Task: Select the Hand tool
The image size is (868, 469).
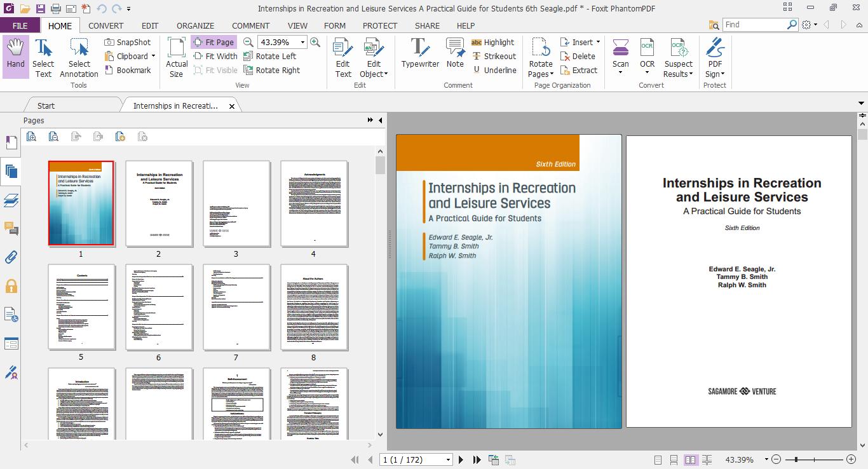Action: point(15,57)
